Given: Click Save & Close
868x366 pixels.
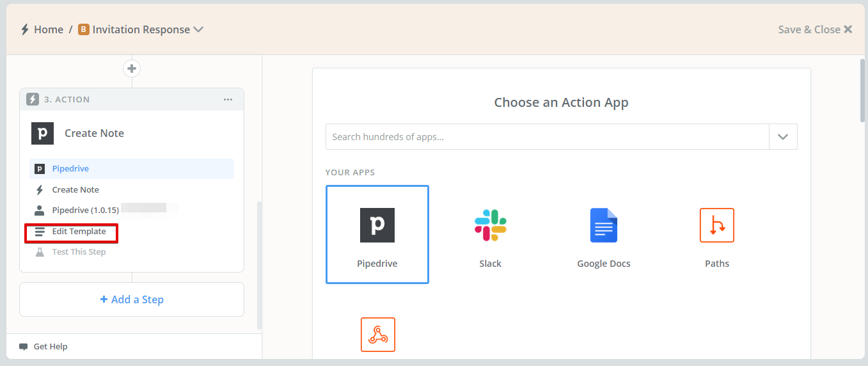Looking at the screenshot, I should click(815, 29).
